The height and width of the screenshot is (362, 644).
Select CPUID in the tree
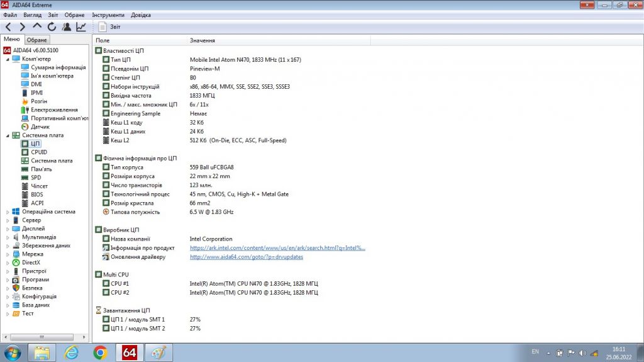tap(39, 152)
